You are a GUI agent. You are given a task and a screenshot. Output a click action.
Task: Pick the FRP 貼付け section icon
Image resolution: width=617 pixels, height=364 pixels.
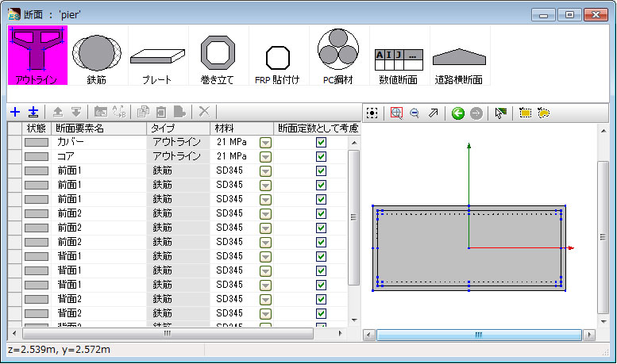(278, 56)
